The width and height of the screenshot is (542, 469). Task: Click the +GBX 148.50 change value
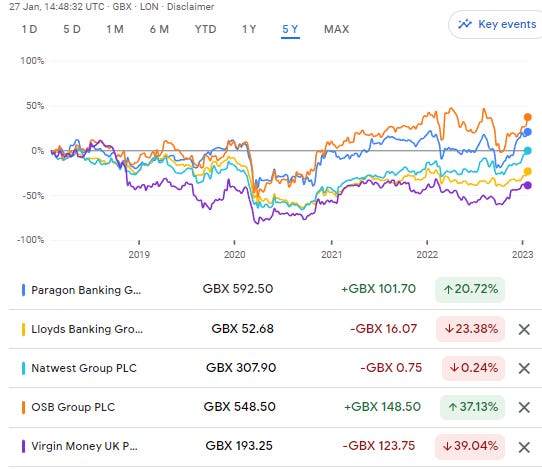point(382,407)
